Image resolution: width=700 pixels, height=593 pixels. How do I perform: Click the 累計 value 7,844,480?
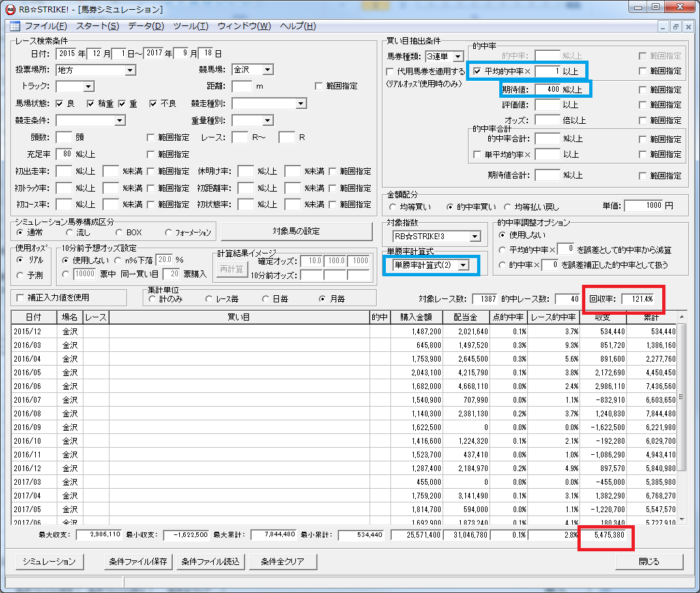coord(661,414)
